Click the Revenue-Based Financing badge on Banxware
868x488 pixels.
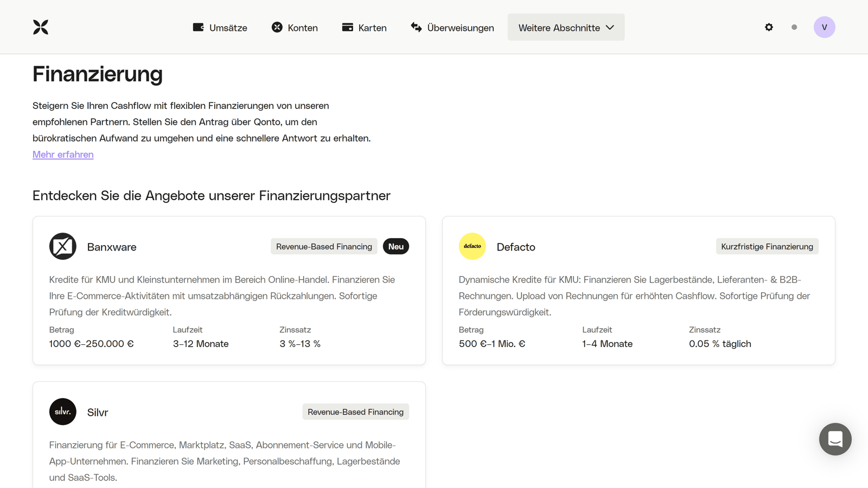click(324, 246)
